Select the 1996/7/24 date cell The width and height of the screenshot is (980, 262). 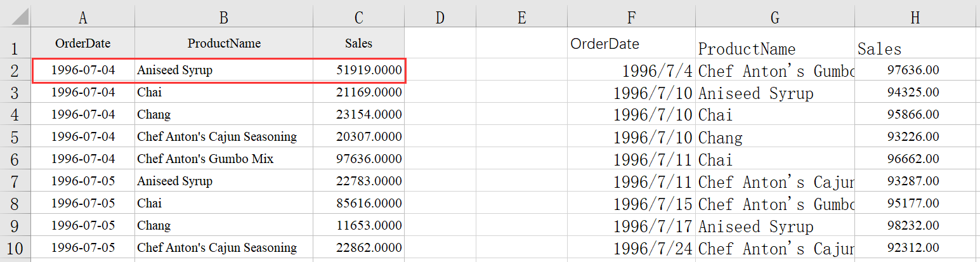(631, 247)
